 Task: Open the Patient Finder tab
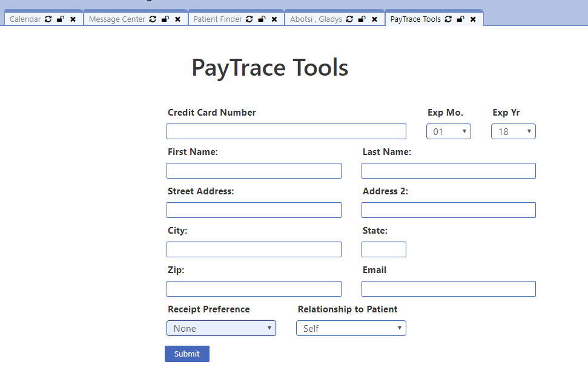coord(217,19)
